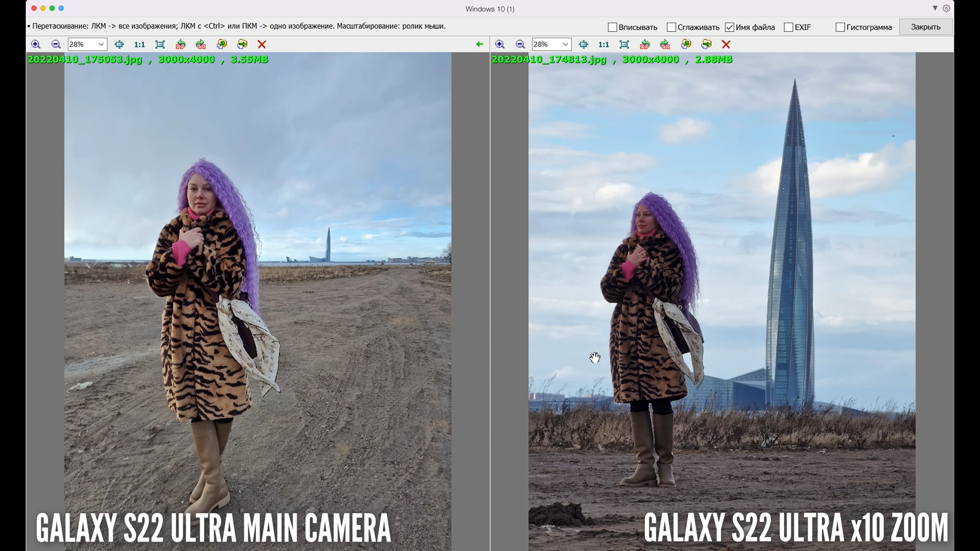980x551 pixels.
Task: Toggle the Сглаживать checkbox
Action: click(671, 27)
